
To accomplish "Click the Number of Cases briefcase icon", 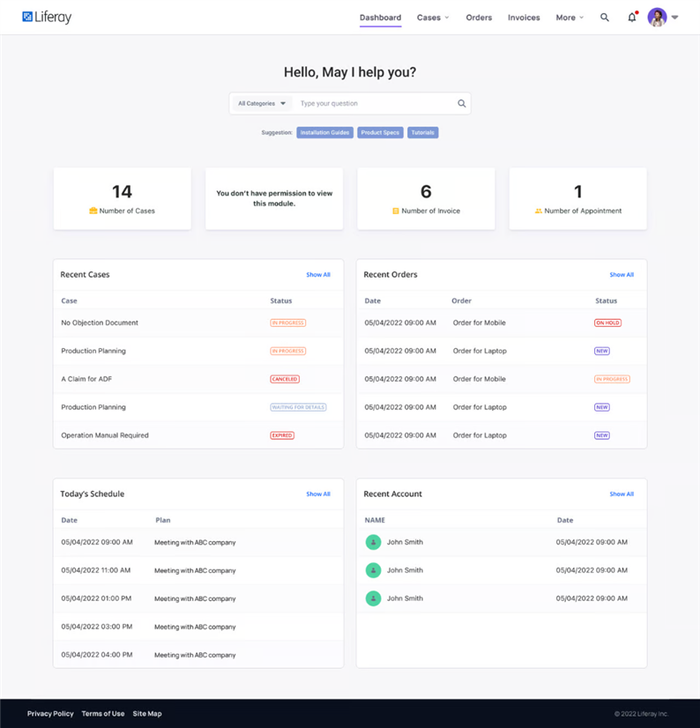I will click(x=93, y=212).
